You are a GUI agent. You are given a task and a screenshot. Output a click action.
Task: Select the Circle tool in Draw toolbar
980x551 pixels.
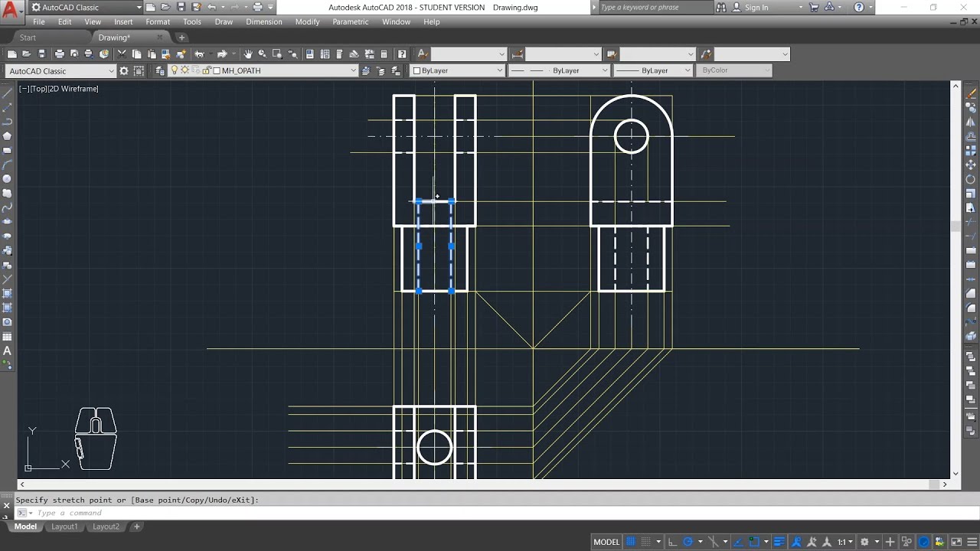click(x=8, y=179)
